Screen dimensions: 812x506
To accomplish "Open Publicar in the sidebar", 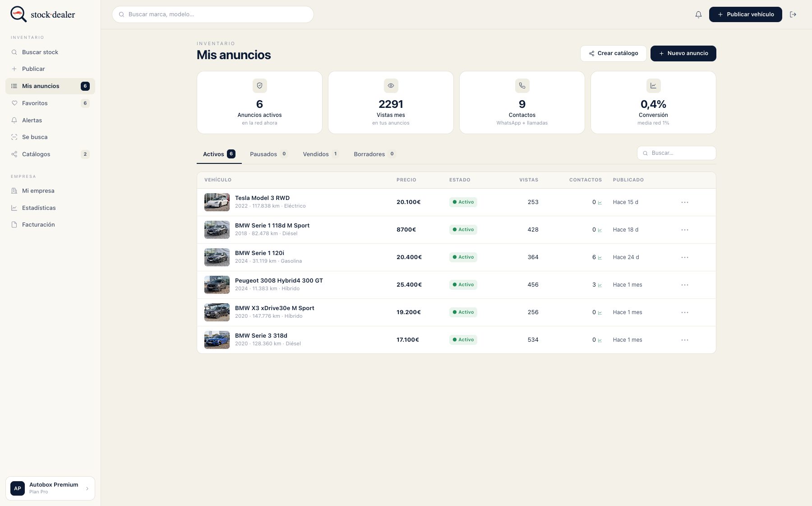I will (x=50, y=69).
